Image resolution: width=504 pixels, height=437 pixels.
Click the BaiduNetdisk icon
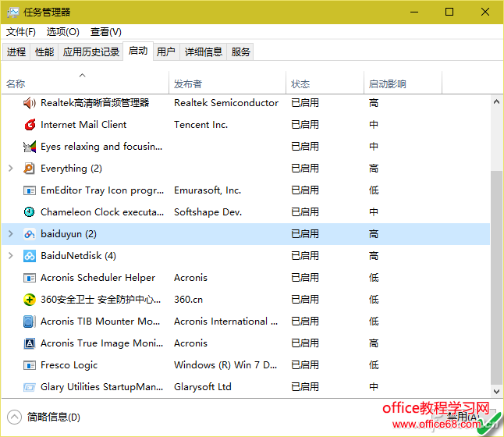pos(30,256)
